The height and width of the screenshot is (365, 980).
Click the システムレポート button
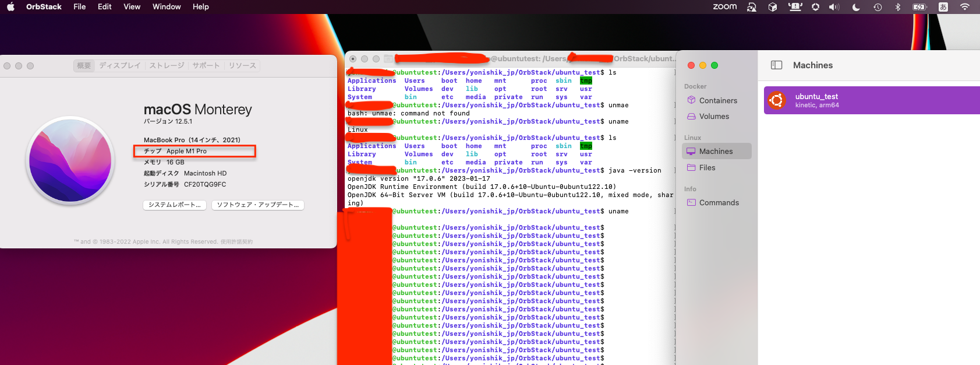click(x=175, y=205)
